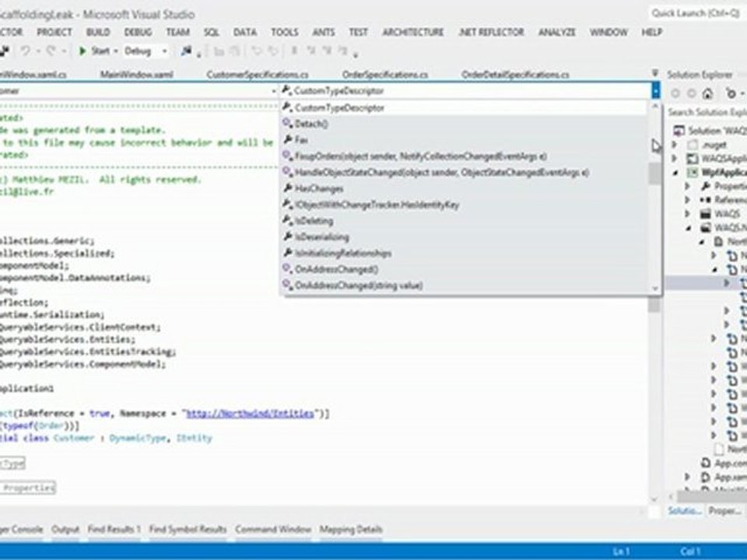Screen dimensions: 747x560
Task: Open the ARCHITECTURE menu
Action: coord(412,33)
